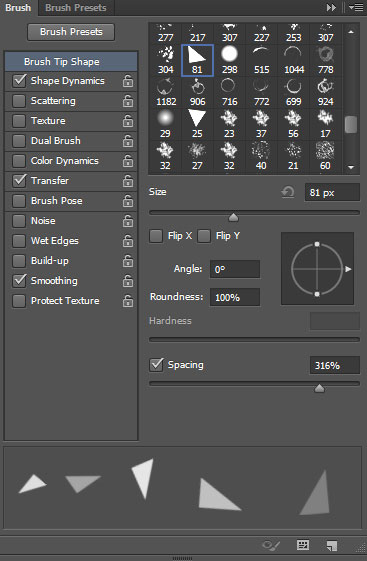This screenshot has height=561, width=367.
Task: Pick the triangle brush tip labeled 25
Action: click(x=197, y=125)
